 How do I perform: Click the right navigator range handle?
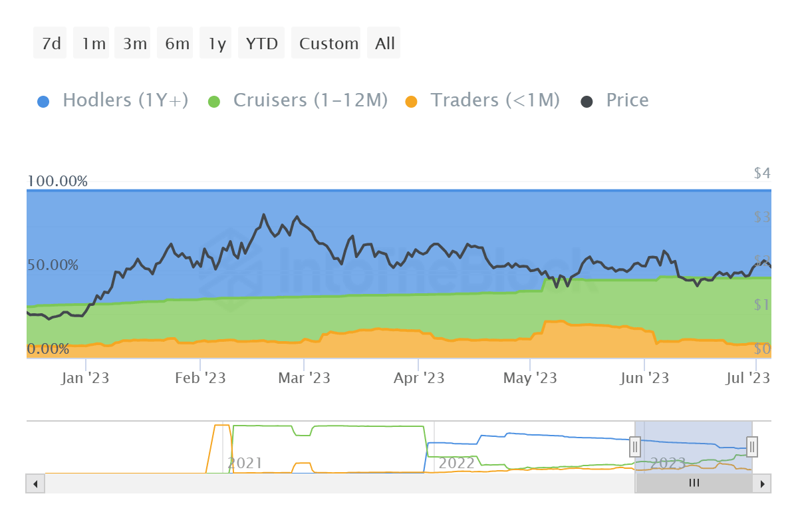pyautogui.click(x=752, y=446)
